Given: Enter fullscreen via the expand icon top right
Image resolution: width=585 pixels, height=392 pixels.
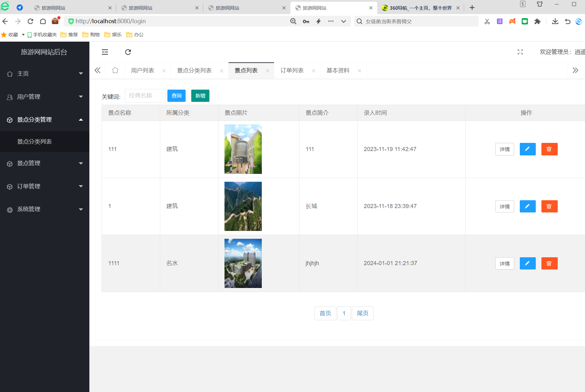Looking at the screenshot, I should click(x=520, y=52).
